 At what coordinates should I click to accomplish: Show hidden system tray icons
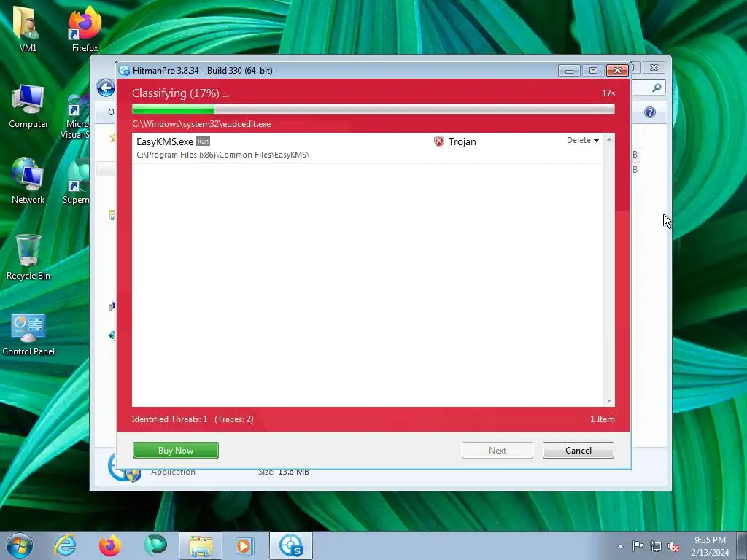[x=620, y=546]
